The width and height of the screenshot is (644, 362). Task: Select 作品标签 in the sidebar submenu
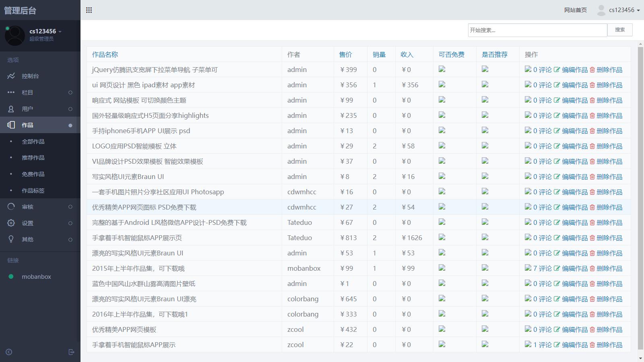tap(33, 191)
